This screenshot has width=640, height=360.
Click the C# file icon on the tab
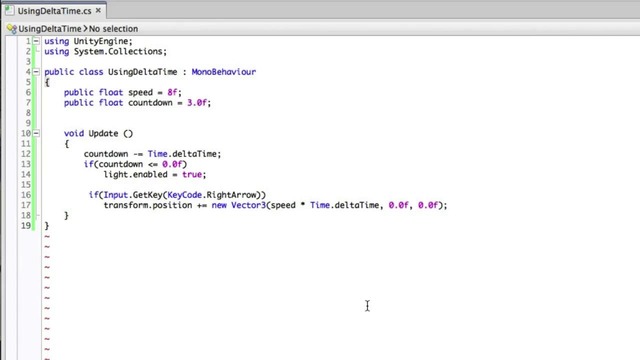10,11
